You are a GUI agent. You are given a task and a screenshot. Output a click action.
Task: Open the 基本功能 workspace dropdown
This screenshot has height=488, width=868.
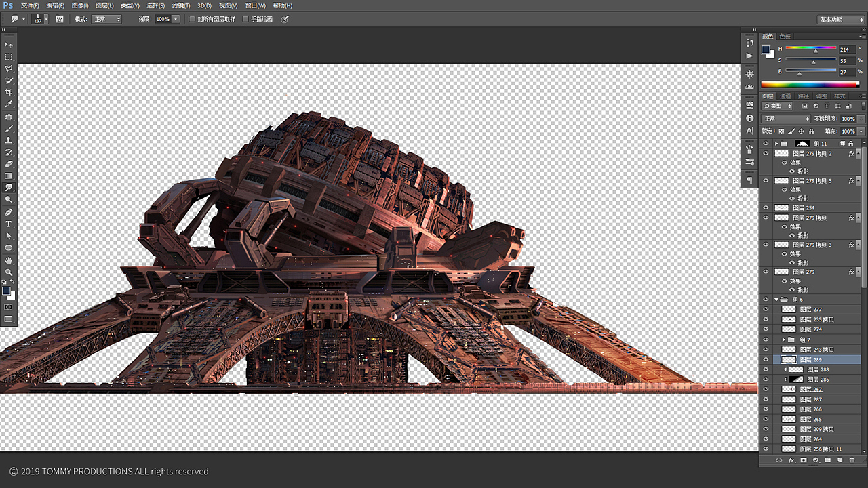pyautogui.click(x=841, y=19)
